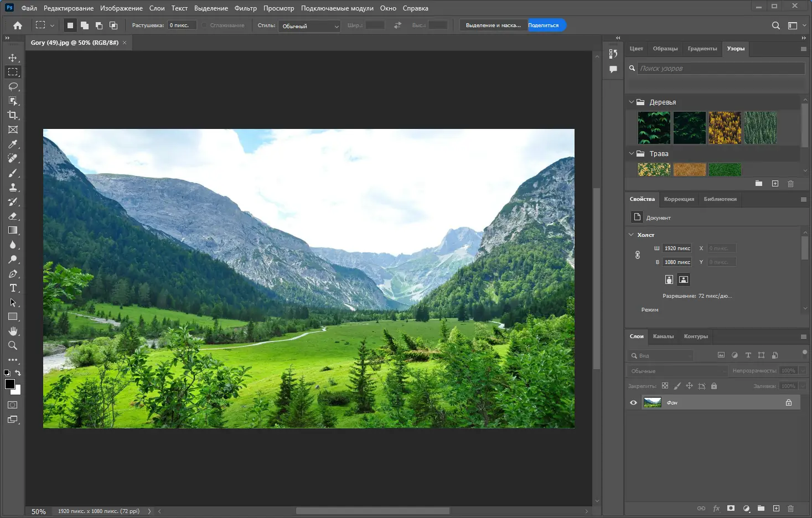Image resolution: width=812 pixels, height=518 pixels.
Task: Choose the Crop tool
Action: pos(13,115)
